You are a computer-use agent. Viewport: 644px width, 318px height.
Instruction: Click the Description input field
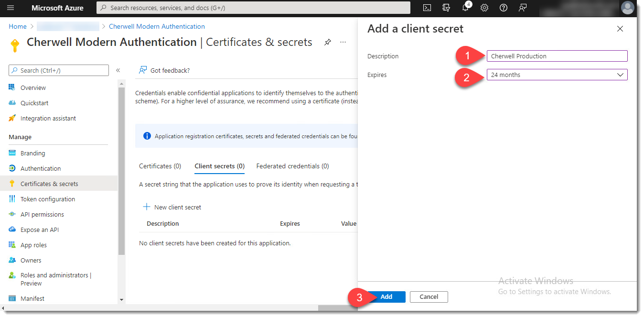tap(557, 56)
